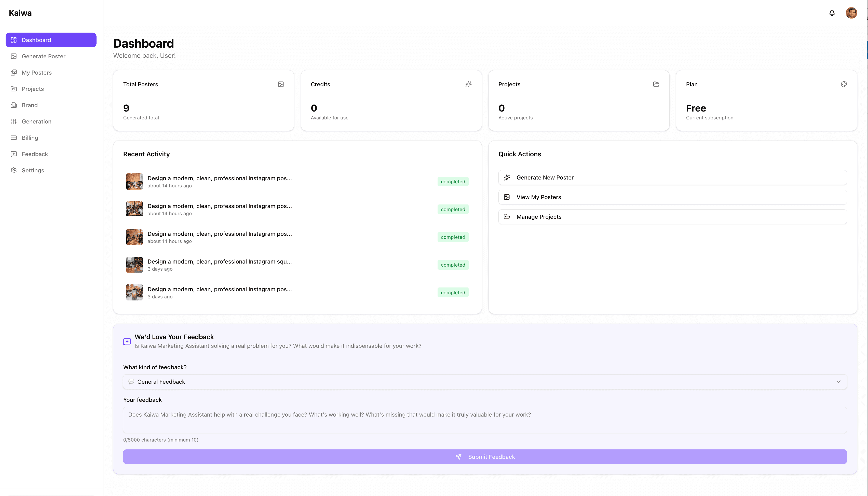Image resolution: width=868 pixels, height=496 pixels.
Task: Open the first completed poster thumbnail
Action: pos(134,181)
